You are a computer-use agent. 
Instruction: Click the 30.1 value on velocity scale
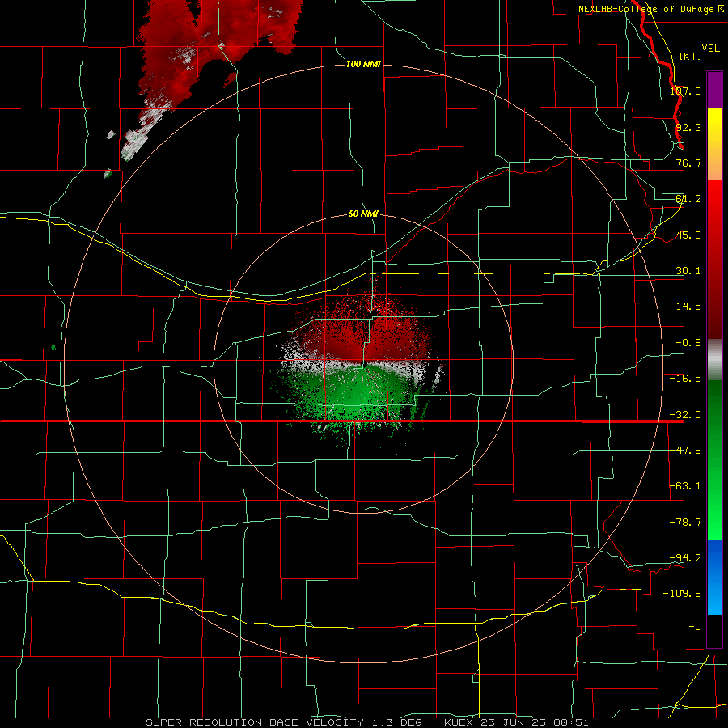coord(688,271)
